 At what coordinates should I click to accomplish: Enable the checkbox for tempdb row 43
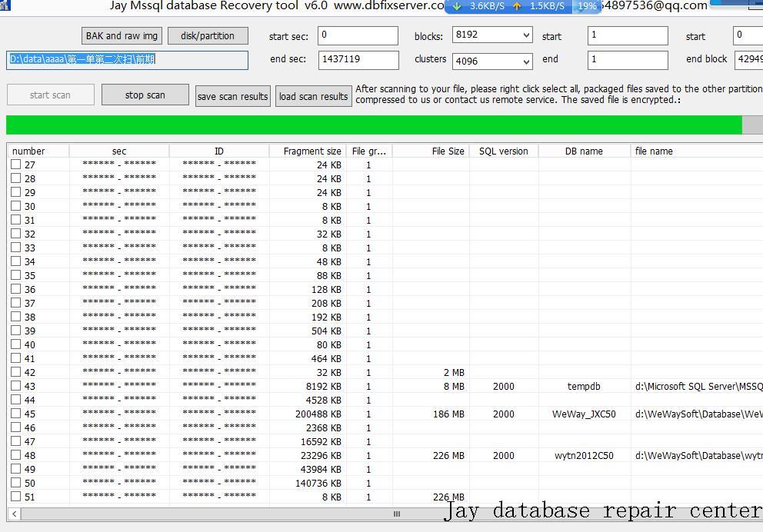click(x=16, y=386)
